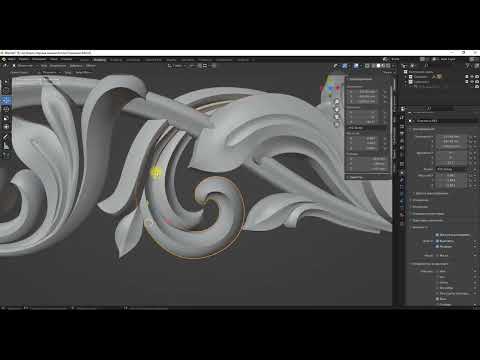Expand the Properties section in sidebar bottom

point(356,177)
